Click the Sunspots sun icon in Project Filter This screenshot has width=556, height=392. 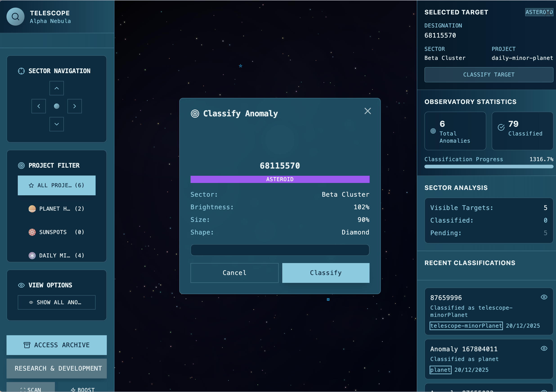[x=32, y=232]
